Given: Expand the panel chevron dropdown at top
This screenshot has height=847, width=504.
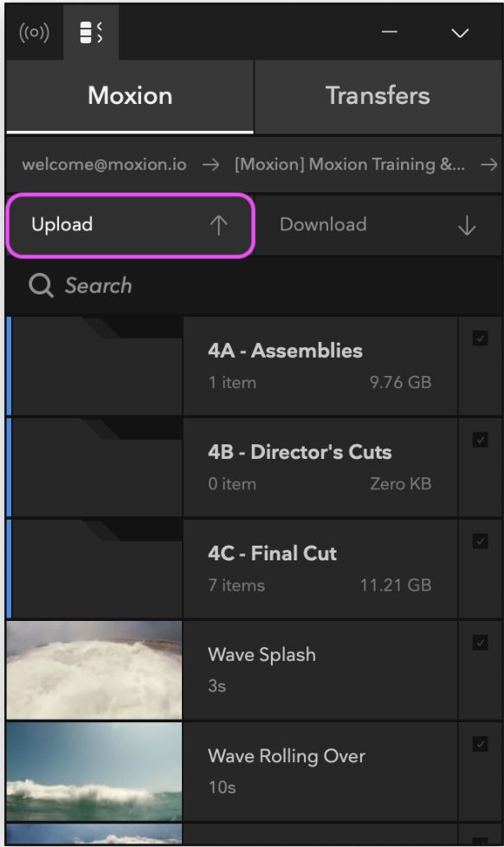Looking at the screenshot, I should click(x=460, y=33).
